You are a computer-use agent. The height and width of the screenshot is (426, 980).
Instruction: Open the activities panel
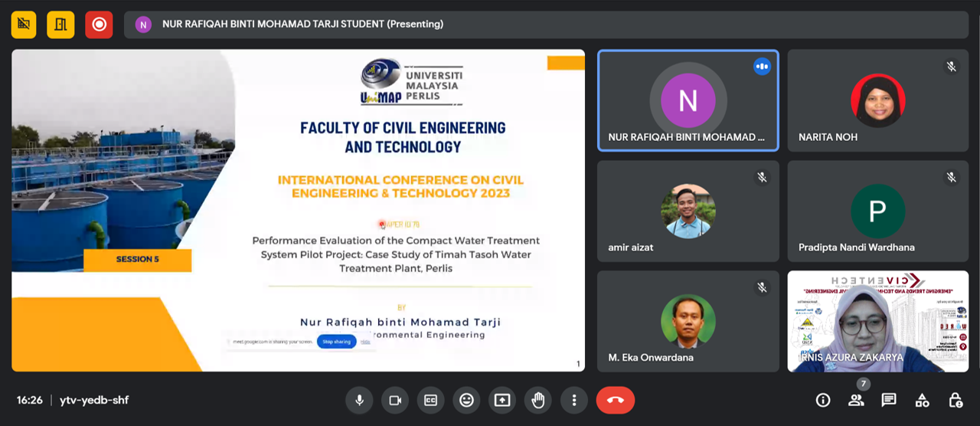pyautogui.click(x=923, y=400)
